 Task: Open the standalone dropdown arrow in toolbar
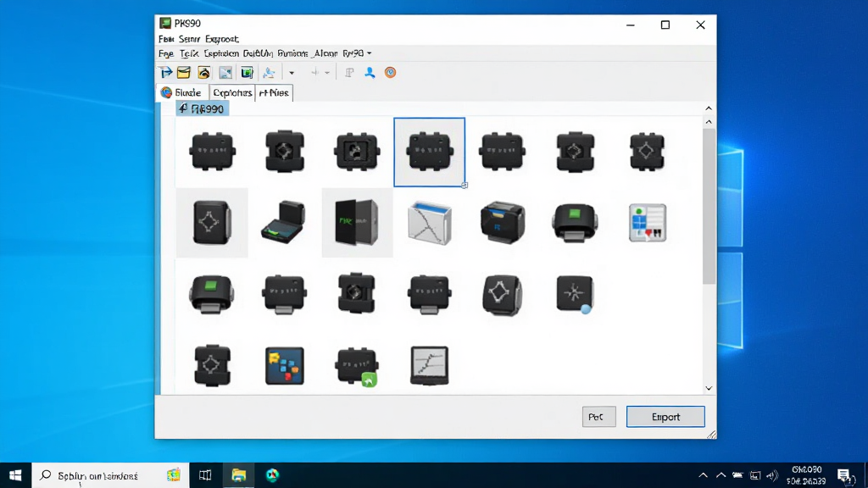292,73
